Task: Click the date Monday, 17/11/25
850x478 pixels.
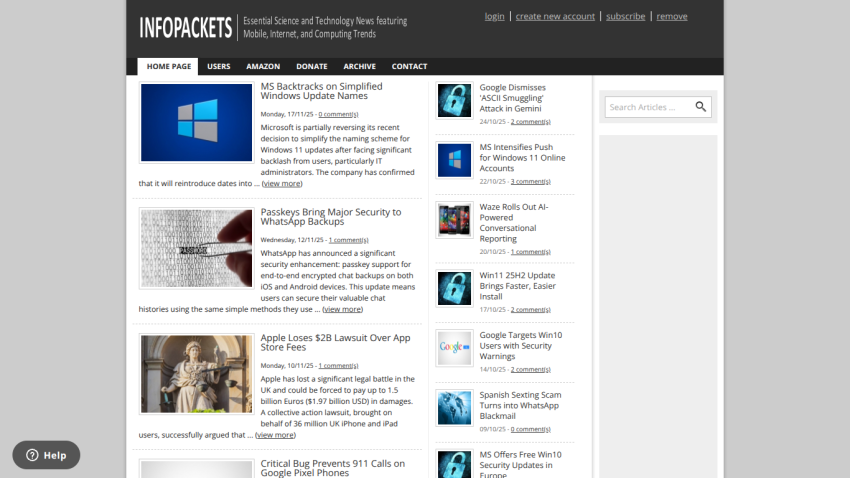Action: pyautogui.click(x=287, y=114)
